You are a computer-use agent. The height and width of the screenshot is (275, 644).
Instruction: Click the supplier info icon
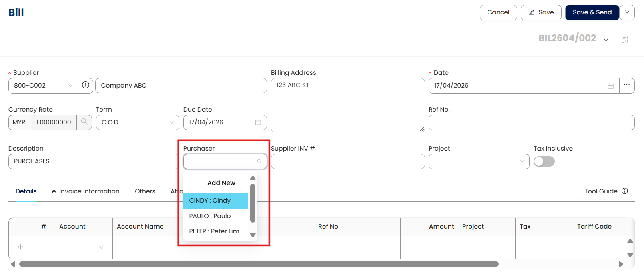coord(85,85)
